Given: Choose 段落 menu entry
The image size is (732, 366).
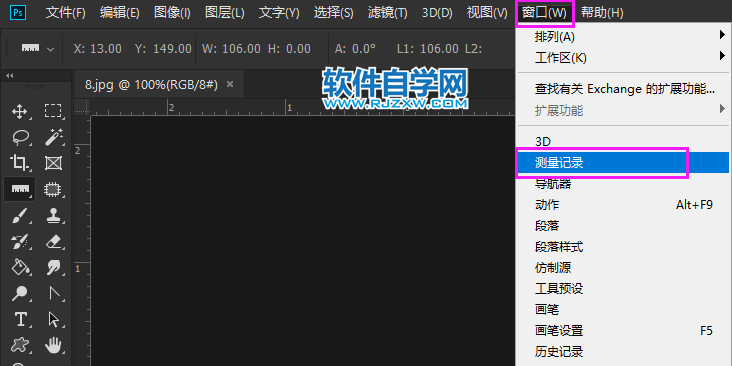Looking at the screenshot, I should pyautogui.click(x=624, y=226).
